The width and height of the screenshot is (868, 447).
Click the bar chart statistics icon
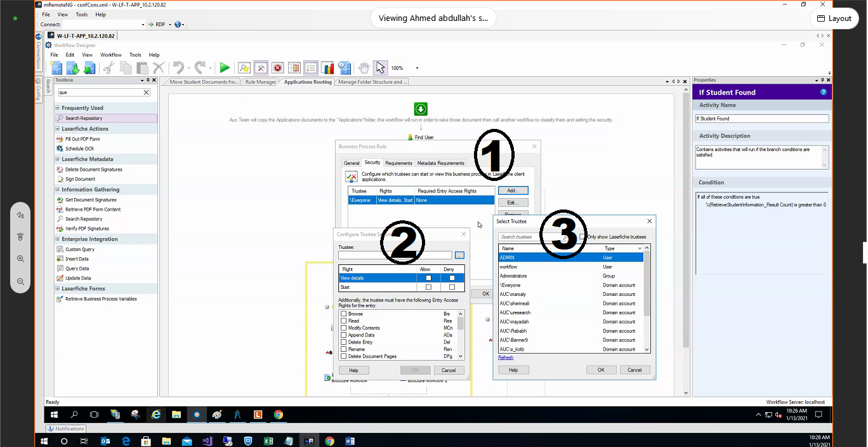327,68
